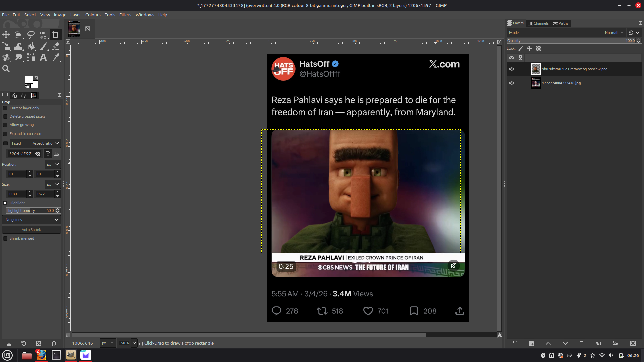Image resolution: width=644 pixels, height=362 pixels.
Task: Hide the 1772774804333478.jpg layer
Action: coord(511,83)
